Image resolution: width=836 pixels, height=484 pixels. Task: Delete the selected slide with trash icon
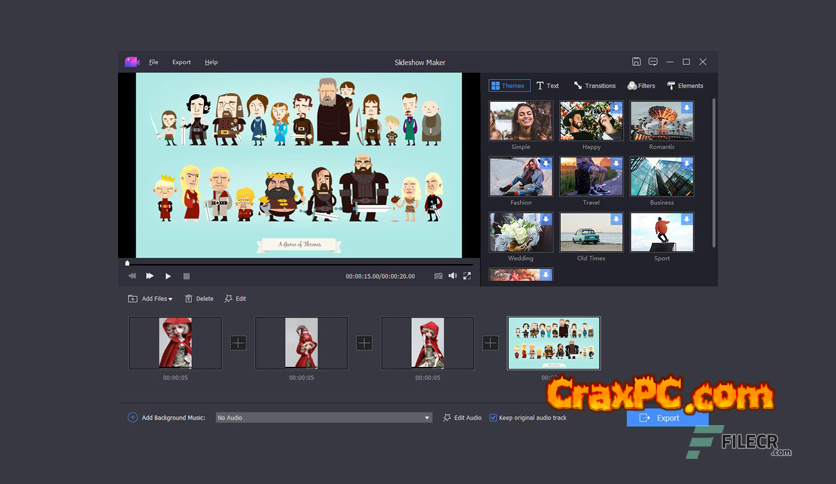click(x=199, y=299)
